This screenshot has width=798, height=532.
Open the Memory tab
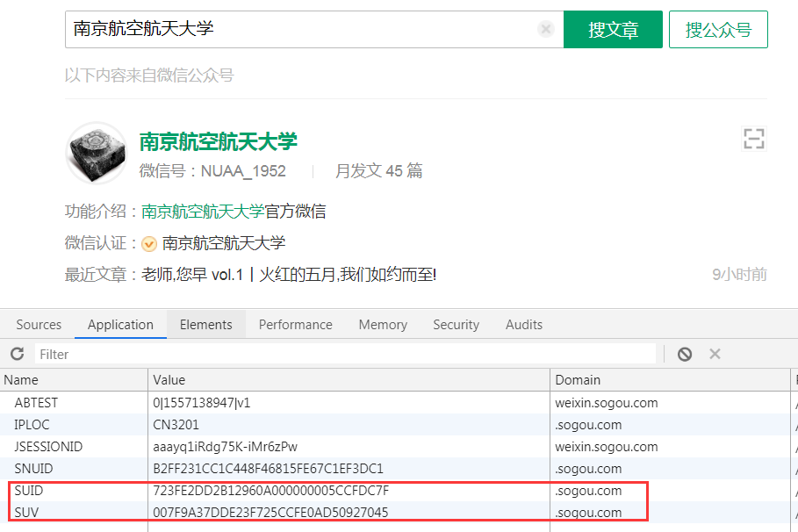tap(383, 324)
